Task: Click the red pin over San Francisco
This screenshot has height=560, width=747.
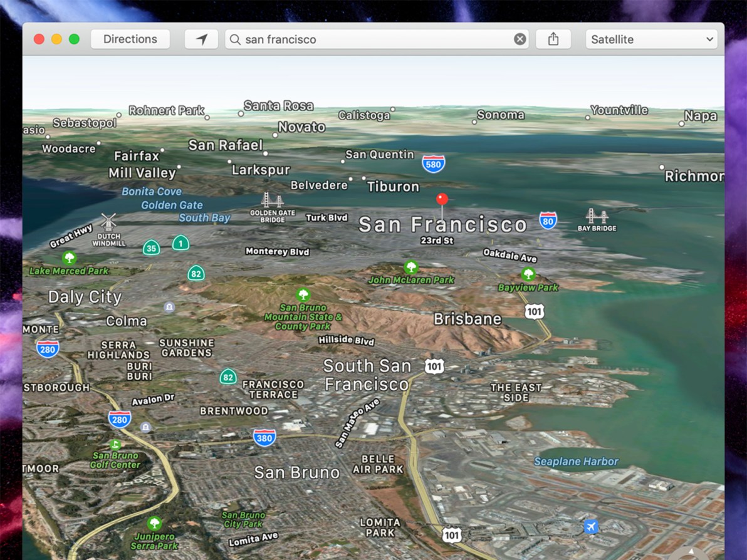Action: coord(442,199)
